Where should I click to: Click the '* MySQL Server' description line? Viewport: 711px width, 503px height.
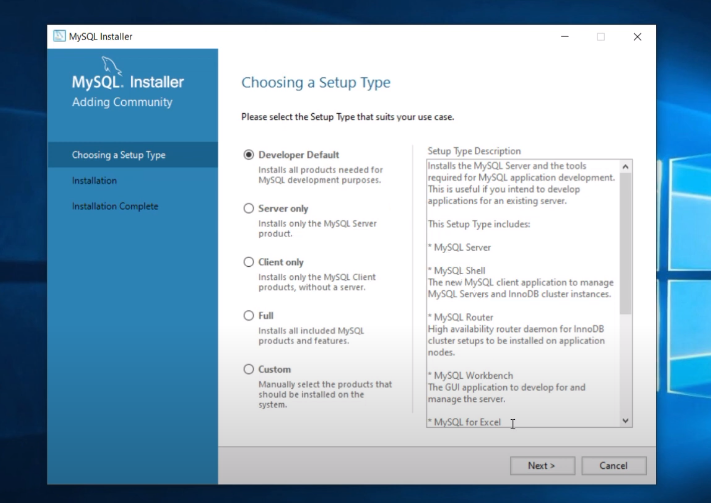pyautogui.click(x=459, y=247)
